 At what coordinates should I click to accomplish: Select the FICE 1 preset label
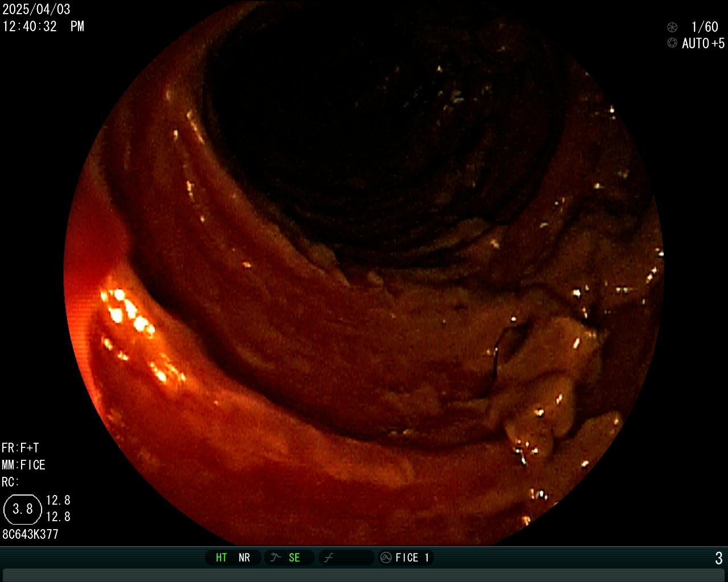[412, 558]
